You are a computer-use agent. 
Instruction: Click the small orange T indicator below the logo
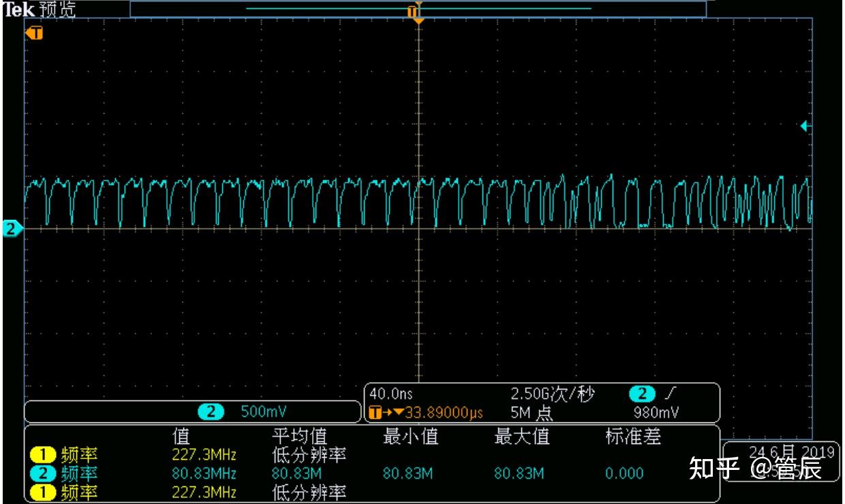click(x=32, y=31)
